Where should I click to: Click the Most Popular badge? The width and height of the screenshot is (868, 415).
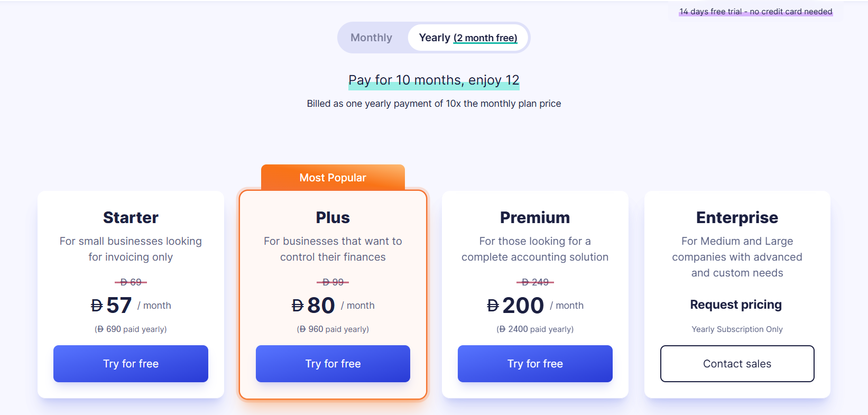[x=333, y=178]
